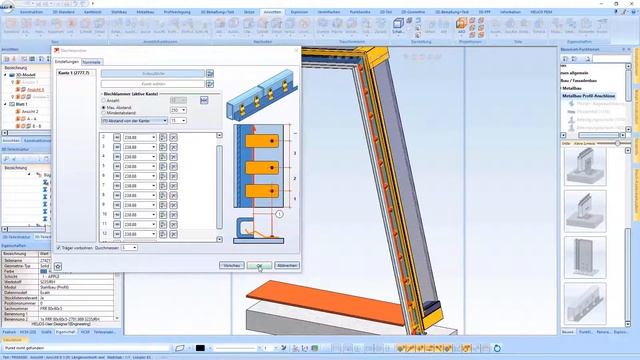Click the delete icon in clamp row 12
Image resolution: width=640 pixels, height=360 pixels.
[x=173, y=234]
